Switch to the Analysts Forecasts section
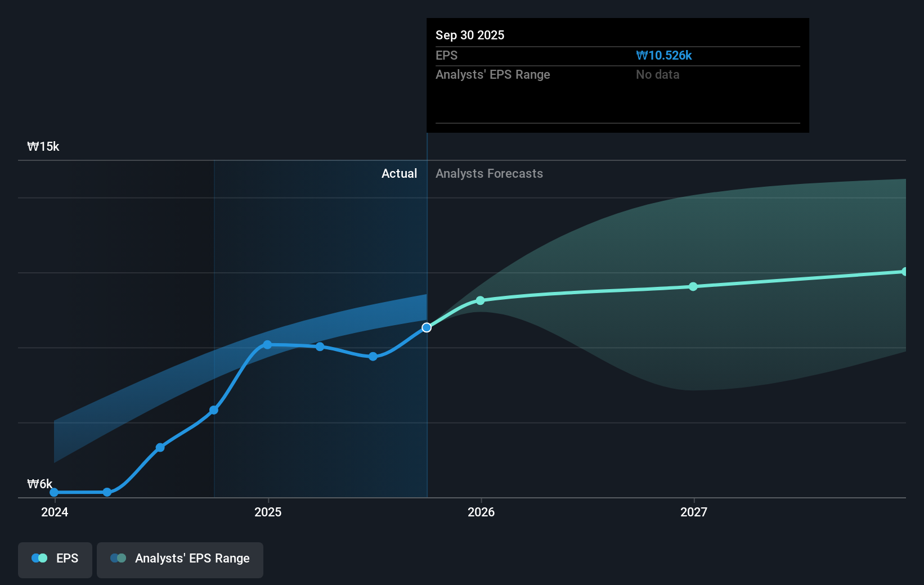The width and height of the screenshot is (924, 585). tap(489, 173)
